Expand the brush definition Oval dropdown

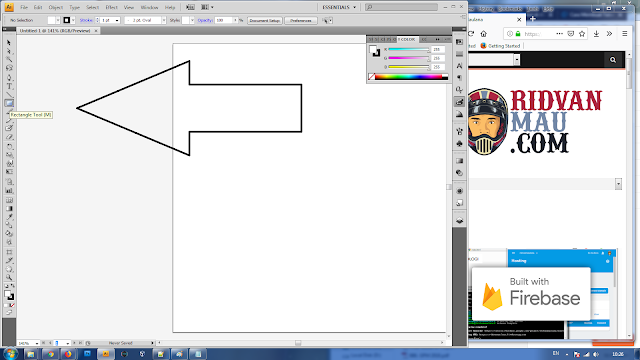164,20
